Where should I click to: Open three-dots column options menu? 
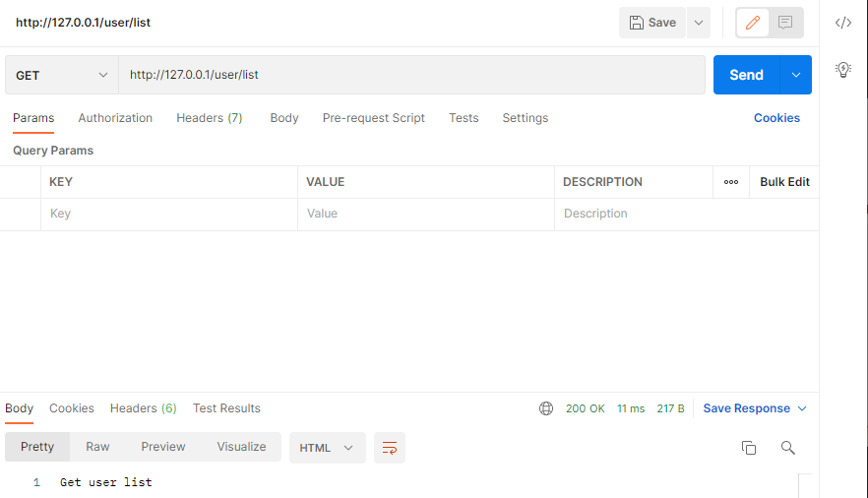click(731, 182)
